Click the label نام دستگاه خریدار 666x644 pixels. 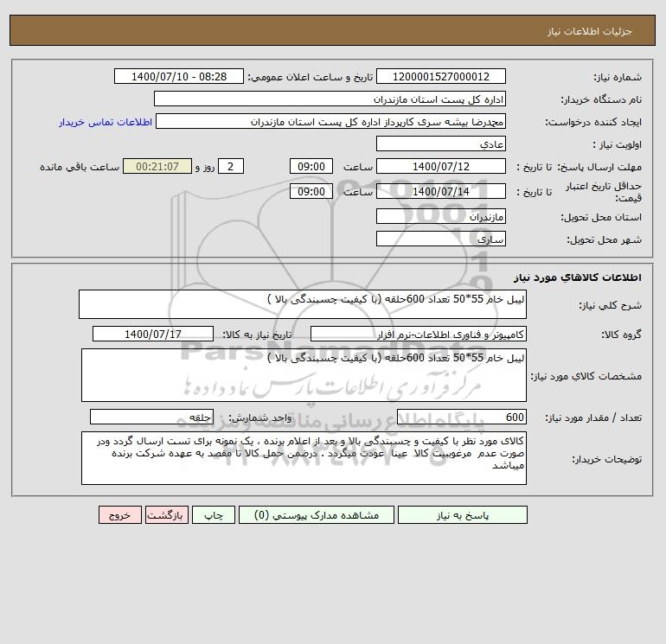(601, 99)
